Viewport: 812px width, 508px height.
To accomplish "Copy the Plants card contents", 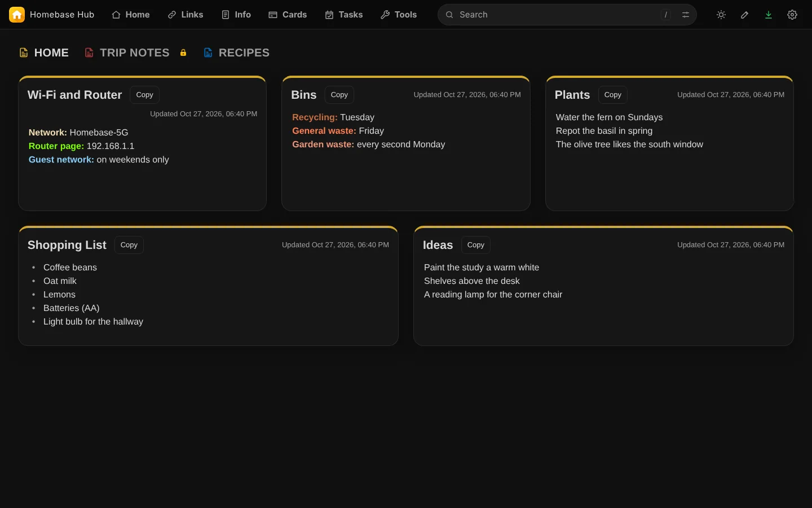I will [613, 95].
